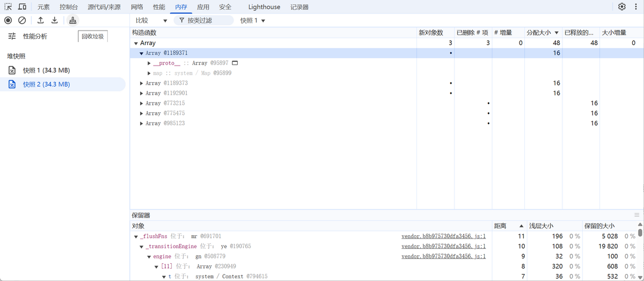Open DevTools settings gear
Viewport: 644px width, 281px height.
tap(622, 7)
